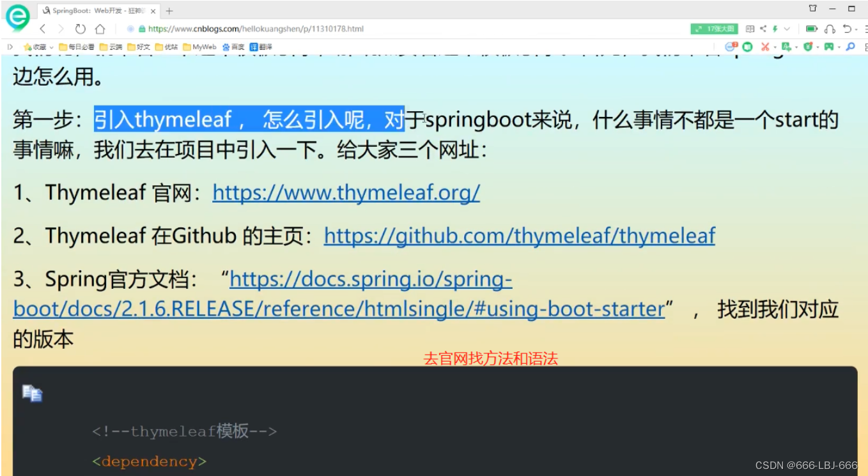Click the undo closed tab arrow
This screenshot has height=476, width=868.
[x=847, y=29]
